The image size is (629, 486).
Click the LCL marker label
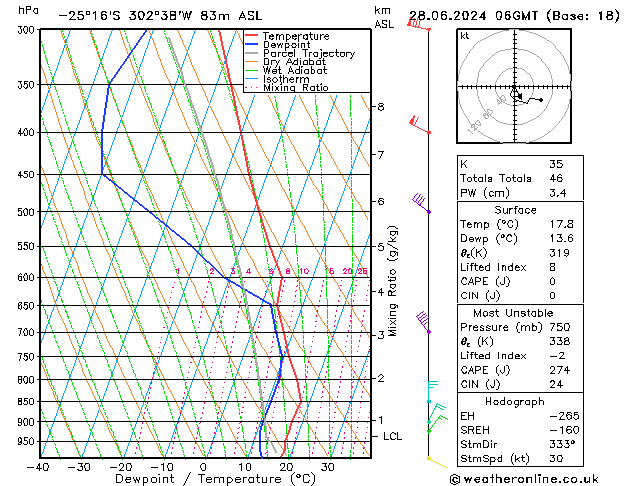point(392,436)
